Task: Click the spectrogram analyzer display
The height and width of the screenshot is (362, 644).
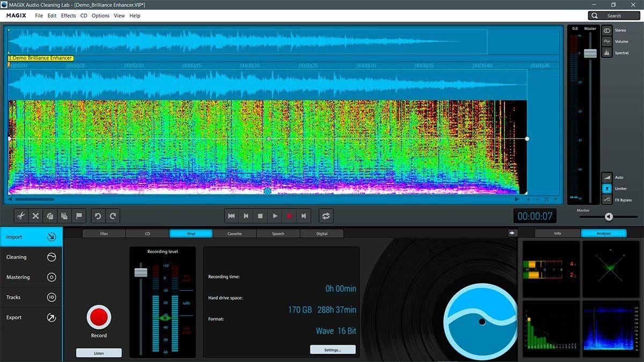Action: pos(611,329)
